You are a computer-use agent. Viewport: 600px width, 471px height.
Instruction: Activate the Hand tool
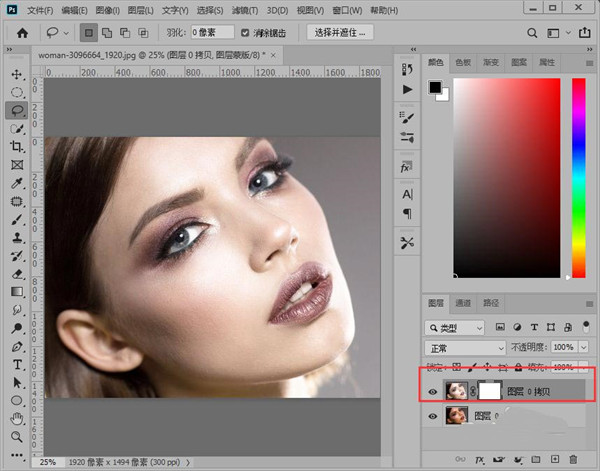17,418
